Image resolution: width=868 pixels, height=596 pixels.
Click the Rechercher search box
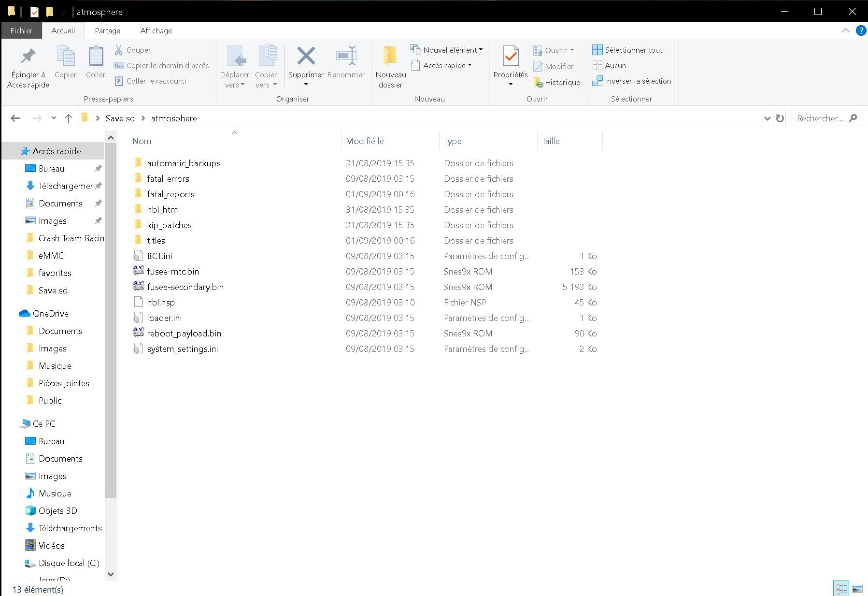[x=826, y=118]
